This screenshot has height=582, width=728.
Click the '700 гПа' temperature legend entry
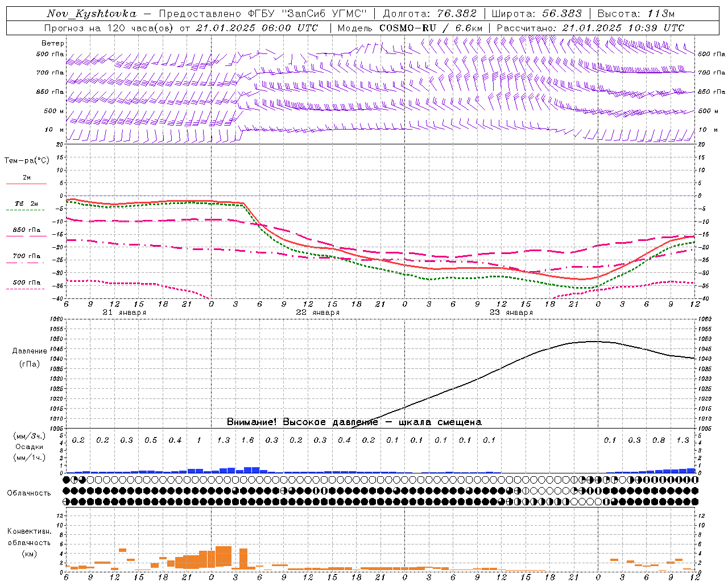pos(27,256)
